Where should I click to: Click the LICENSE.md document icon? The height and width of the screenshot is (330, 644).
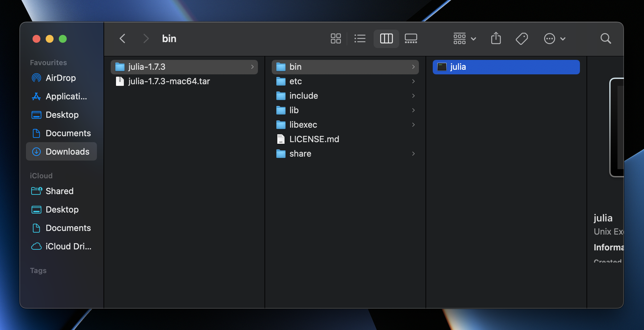pyautogui.click(x=281, y=139)
